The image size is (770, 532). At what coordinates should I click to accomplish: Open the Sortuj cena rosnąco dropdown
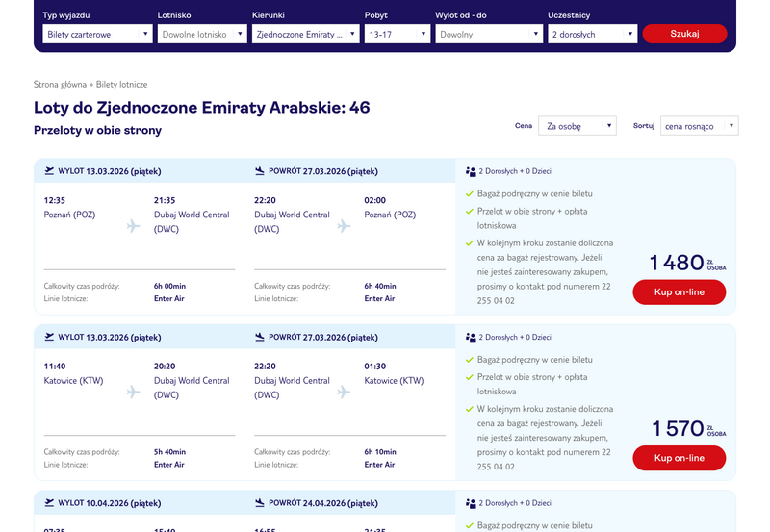[x=699, y=126]
